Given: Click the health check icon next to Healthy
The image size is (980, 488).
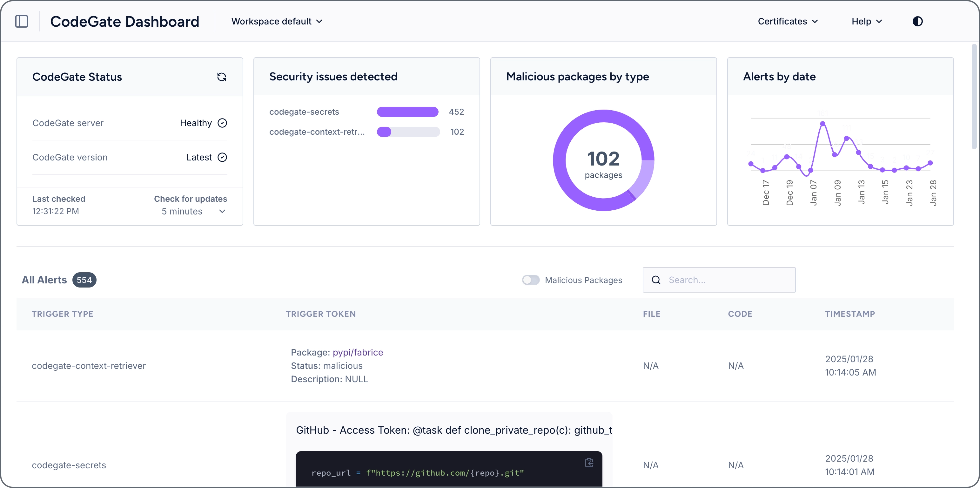Looking at the screenshot, I should [223, 123].
